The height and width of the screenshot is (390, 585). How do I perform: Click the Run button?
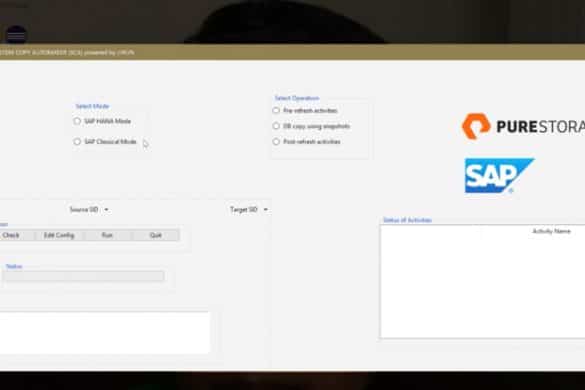tap(107, 235)
